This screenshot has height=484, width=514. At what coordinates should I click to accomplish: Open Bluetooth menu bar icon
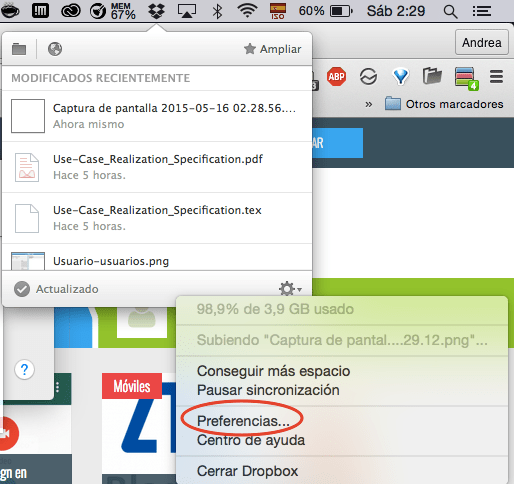(218, 11)
